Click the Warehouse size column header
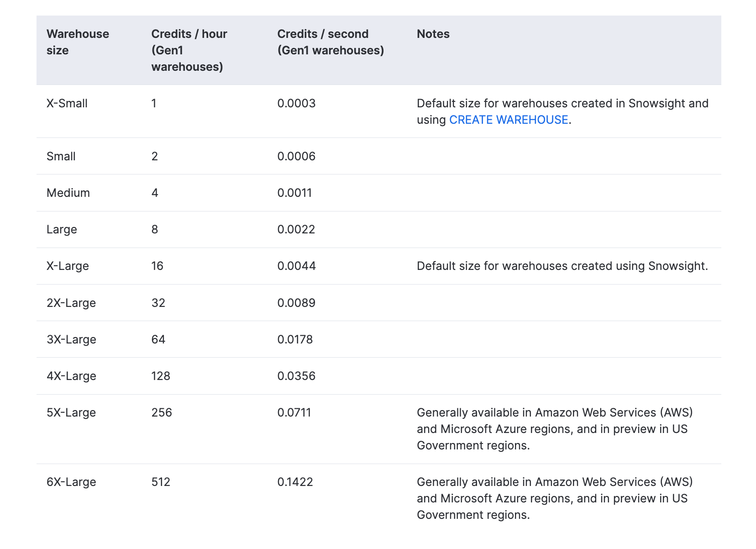Screen dimensions: 756x549 [78, 42]
